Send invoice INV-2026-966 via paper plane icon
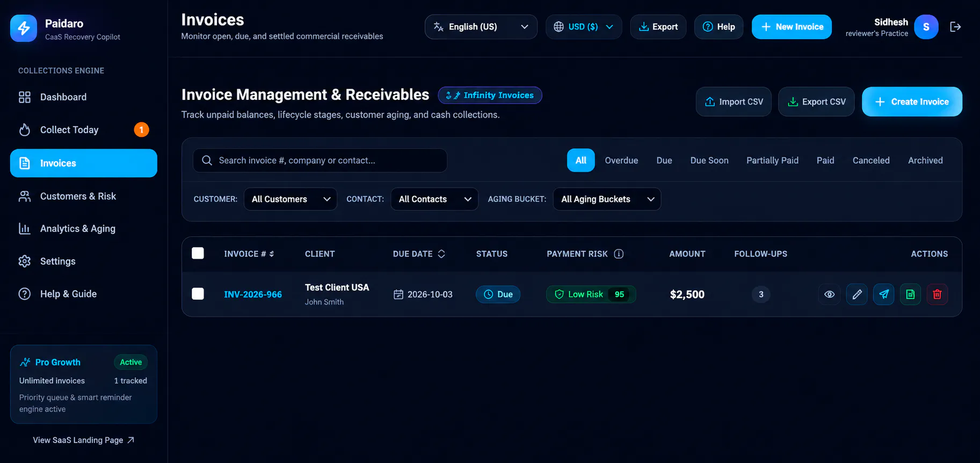980x463 pixels. [884, 294]
